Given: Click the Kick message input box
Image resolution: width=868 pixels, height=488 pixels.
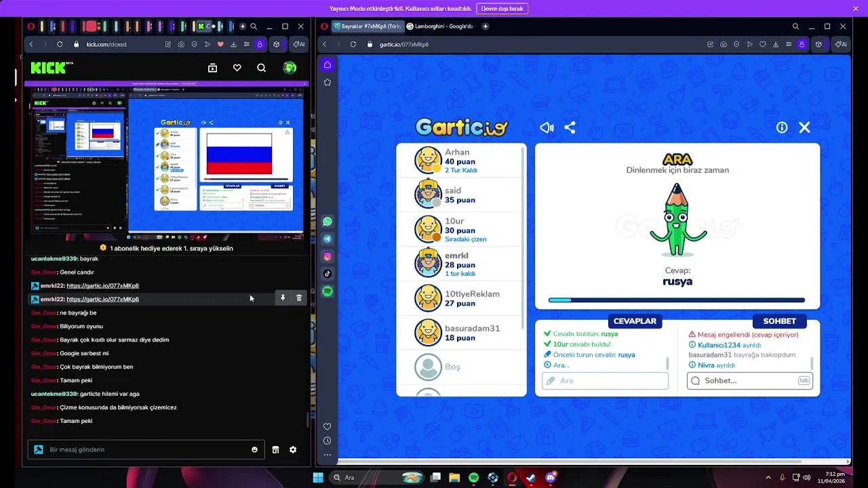Looking at the screenshot, I should [x=146, y=449].
